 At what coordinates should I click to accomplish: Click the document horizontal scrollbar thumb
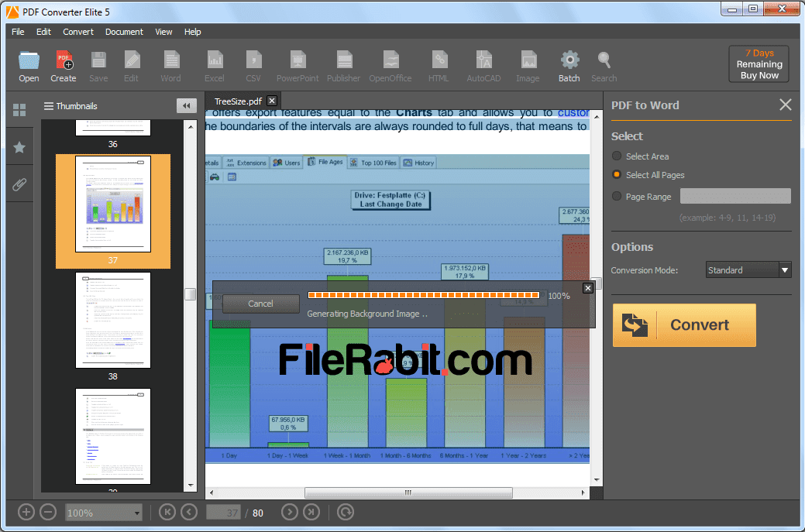point(408,493)
